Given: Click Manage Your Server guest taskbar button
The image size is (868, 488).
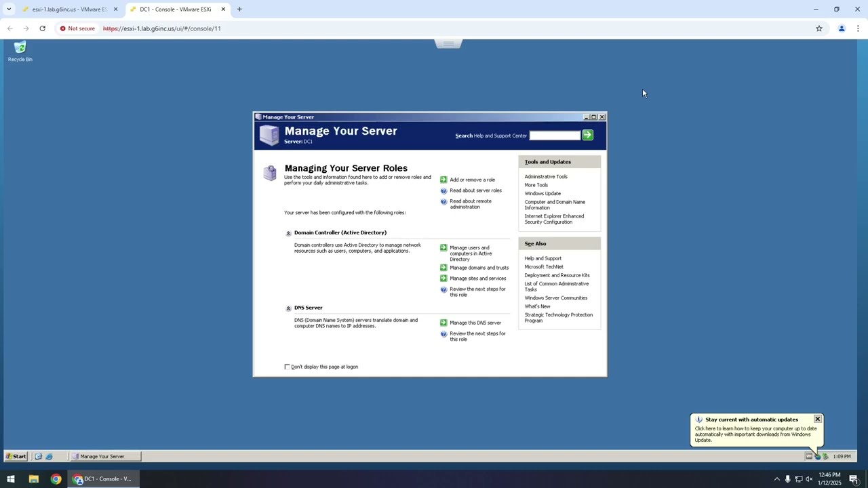Looking at the screenshot, I should click(105, 456).
